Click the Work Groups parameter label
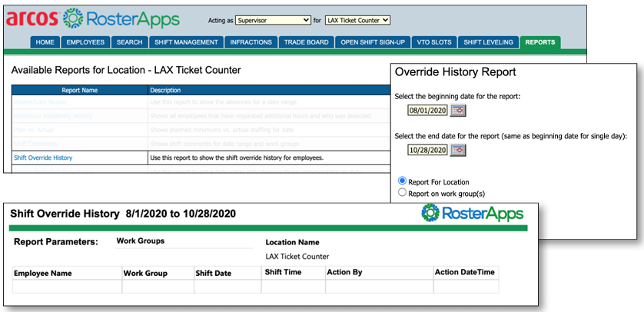The image size is (644, 312). click(141, 241)
